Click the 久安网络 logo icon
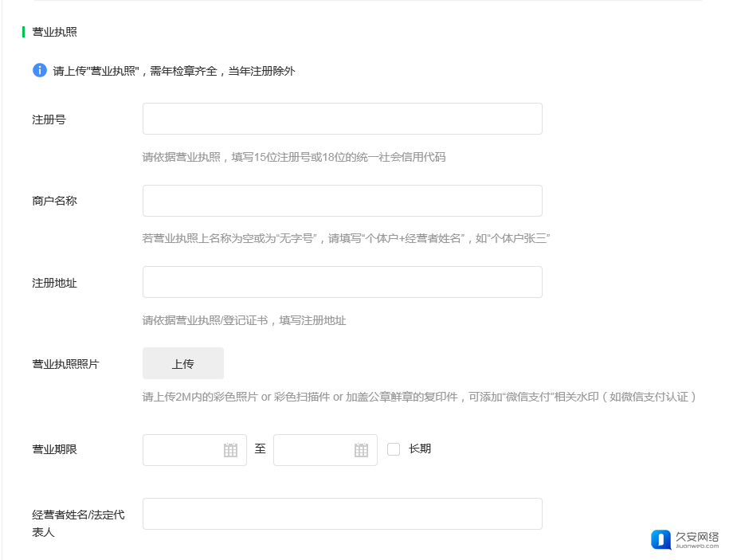The image size is (733, 560). tap(661, 539)
